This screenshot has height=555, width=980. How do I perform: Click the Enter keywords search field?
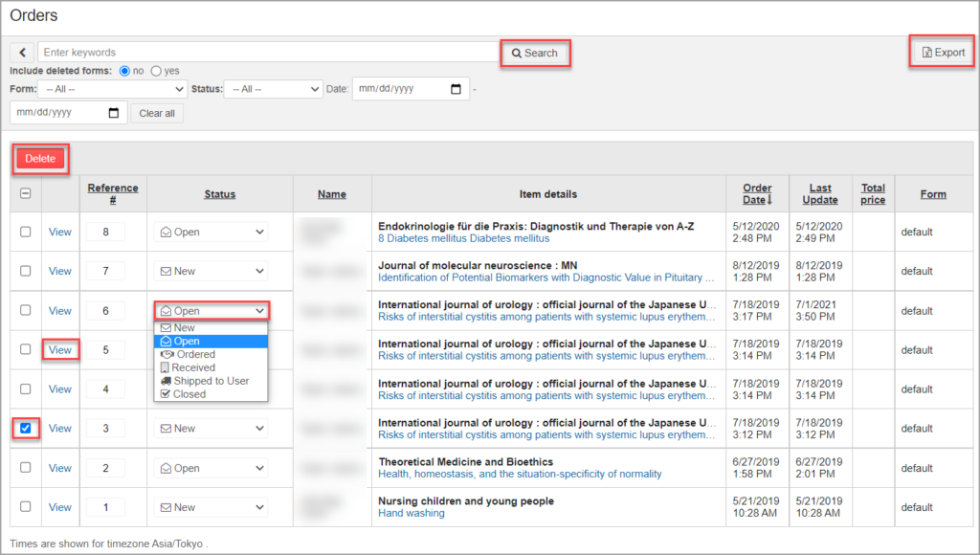tap(269, 53)
